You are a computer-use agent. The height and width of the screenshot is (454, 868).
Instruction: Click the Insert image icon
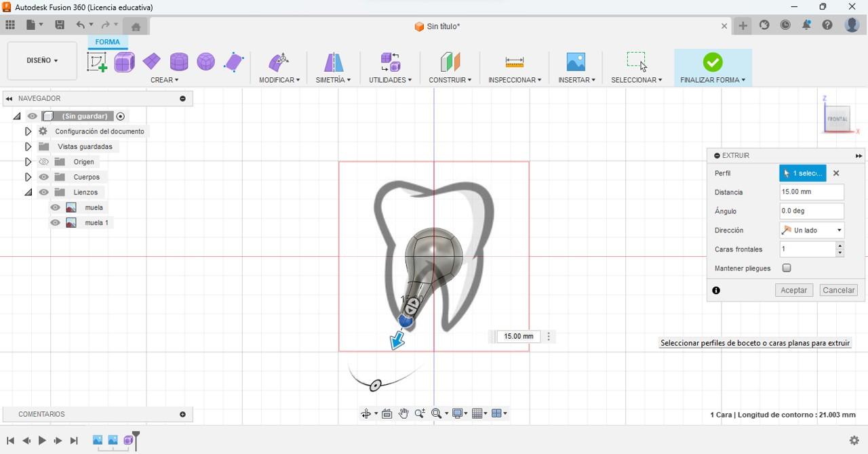(576, 62)
